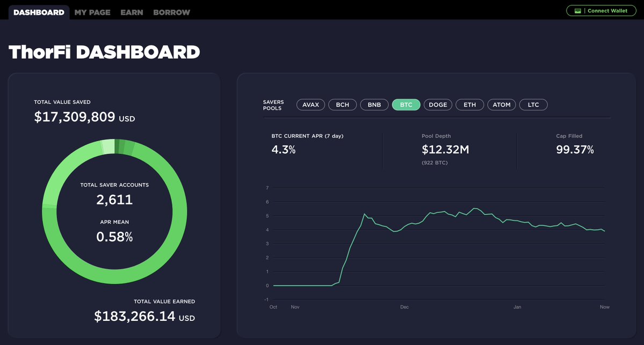Click the Pool Depth label

coord(436,136)
